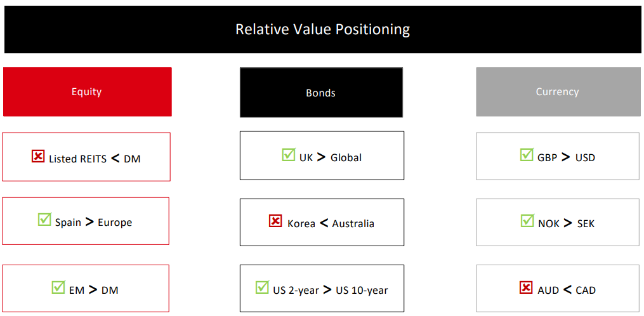Click the US 10-year label
644x316 pixels.
point(362,291)
